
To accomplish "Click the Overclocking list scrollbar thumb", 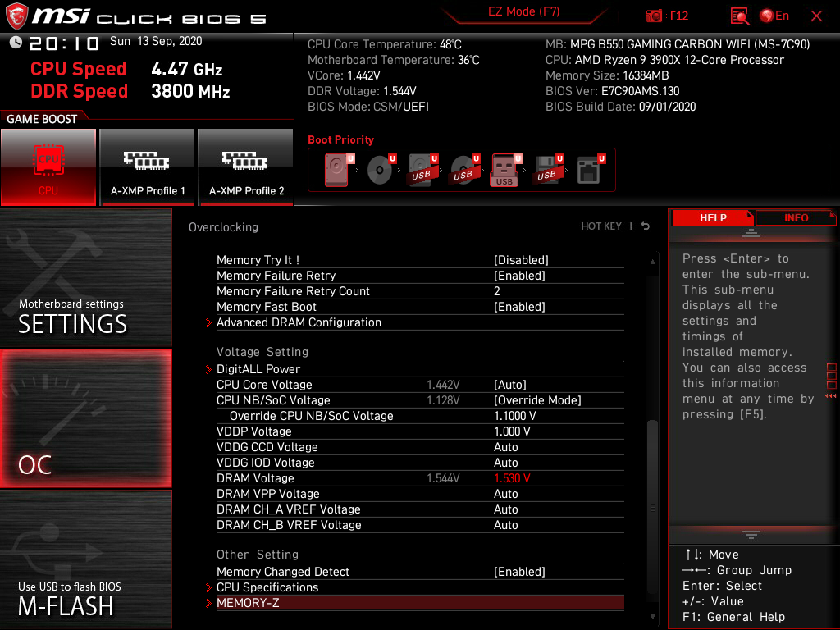I will [x=652, y=506].
